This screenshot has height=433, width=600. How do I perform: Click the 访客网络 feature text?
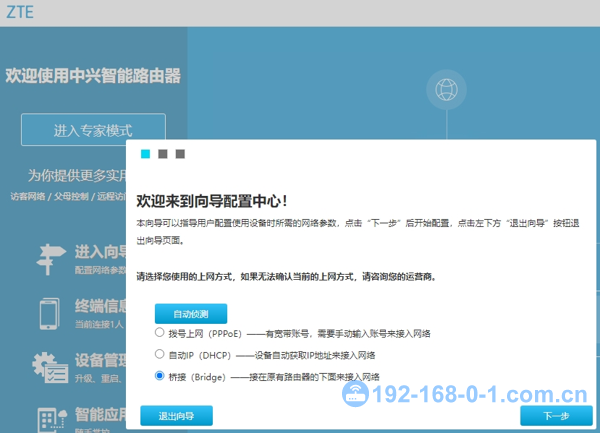point(28,197)
